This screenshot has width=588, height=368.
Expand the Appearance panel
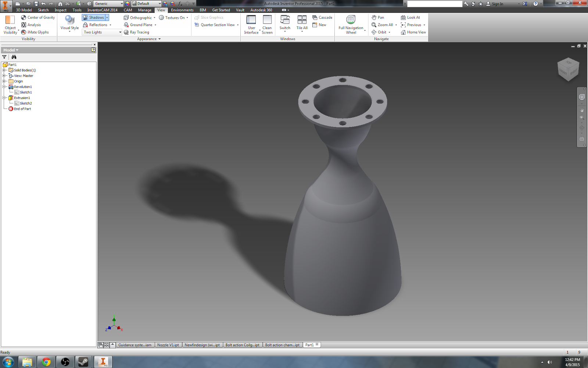click(149, 39)
